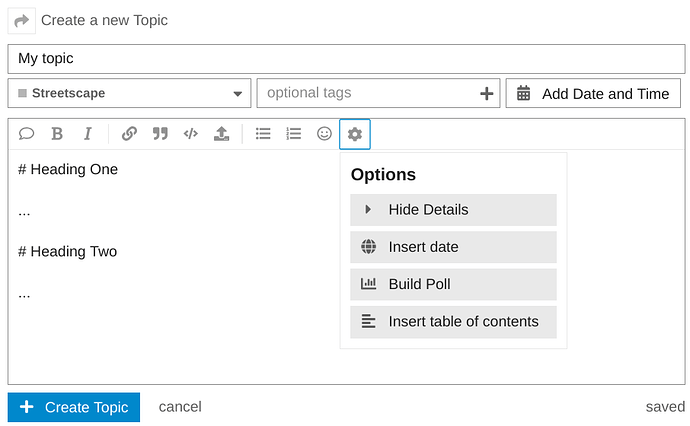This screenshot has width=690, height=426.
Task: Create a numbered list
Action: click(x=293, y=134)
